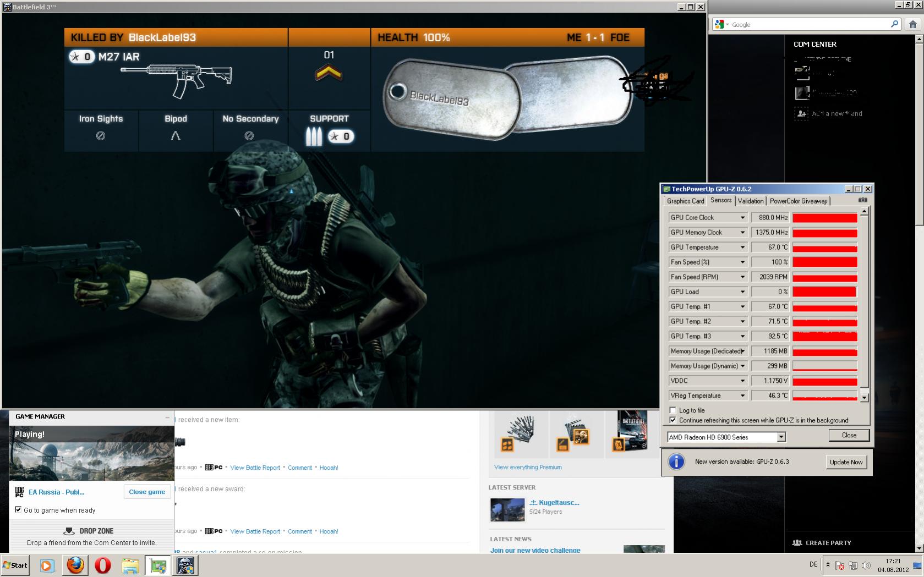Open the Opera browser taskbar icon
This screenshot has width=924, height=577.
tap(103, 565)
